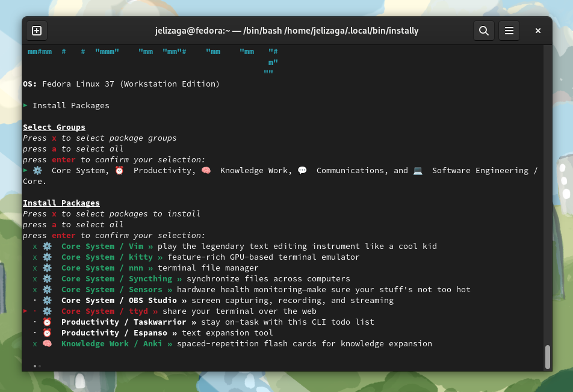
Task: Open the terminal hamburger menu
Action: point(509,31)
